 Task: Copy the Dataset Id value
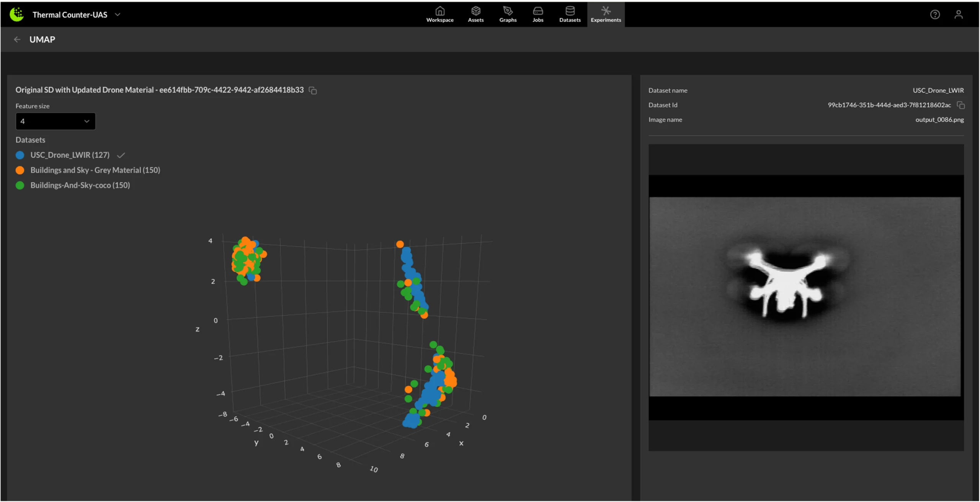[960, 105]
